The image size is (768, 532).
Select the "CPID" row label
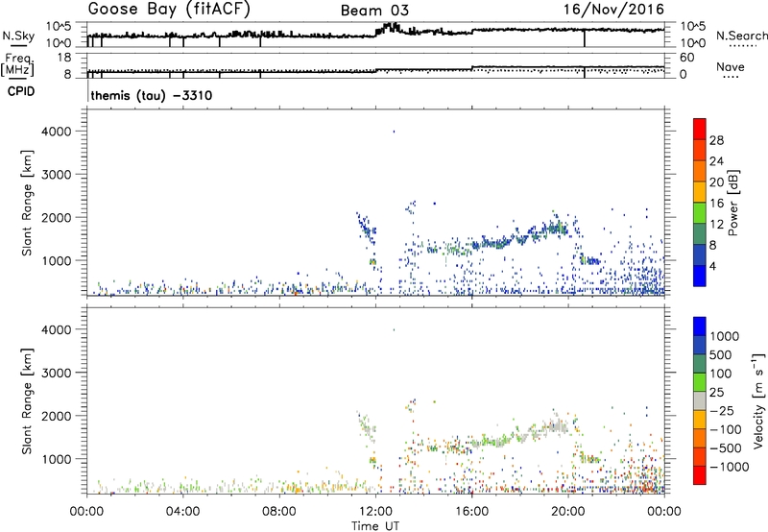(21, 91)
